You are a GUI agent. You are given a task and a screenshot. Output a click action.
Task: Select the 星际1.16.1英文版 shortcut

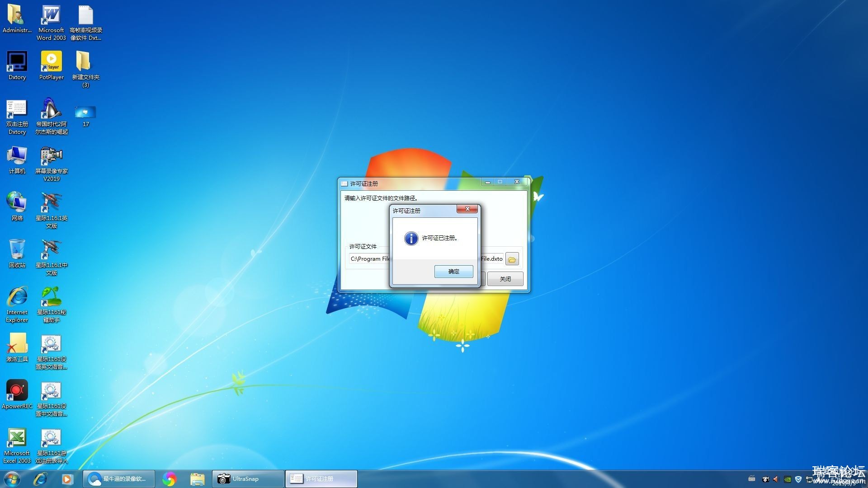(51, 211)
